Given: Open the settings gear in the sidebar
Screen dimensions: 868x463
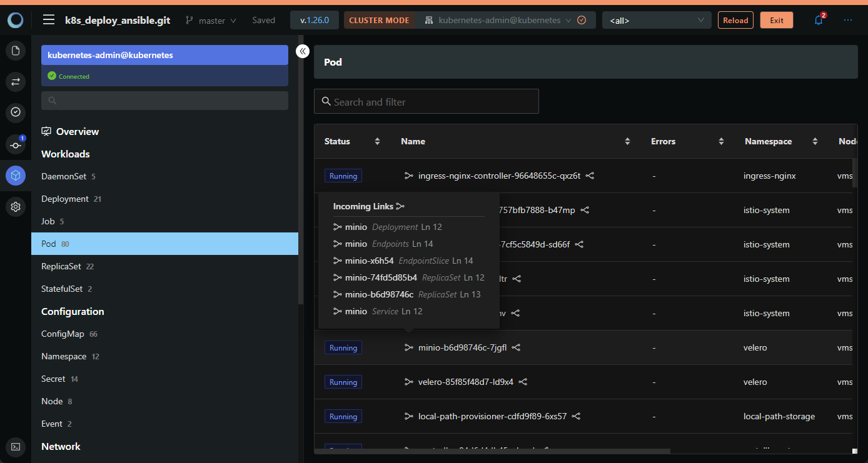Looking at the screenshot, I should 16,207.
